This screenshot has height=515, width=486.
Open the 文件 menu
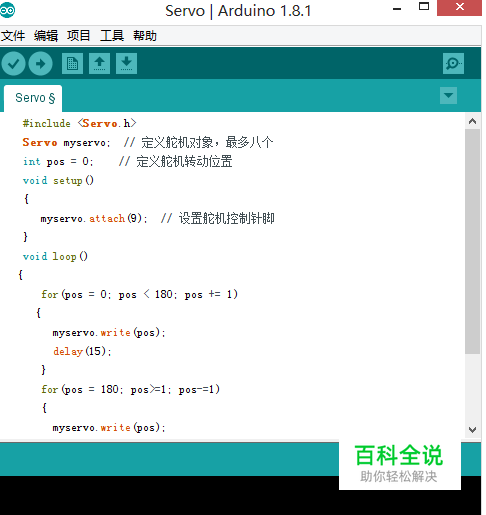[13, 35]
